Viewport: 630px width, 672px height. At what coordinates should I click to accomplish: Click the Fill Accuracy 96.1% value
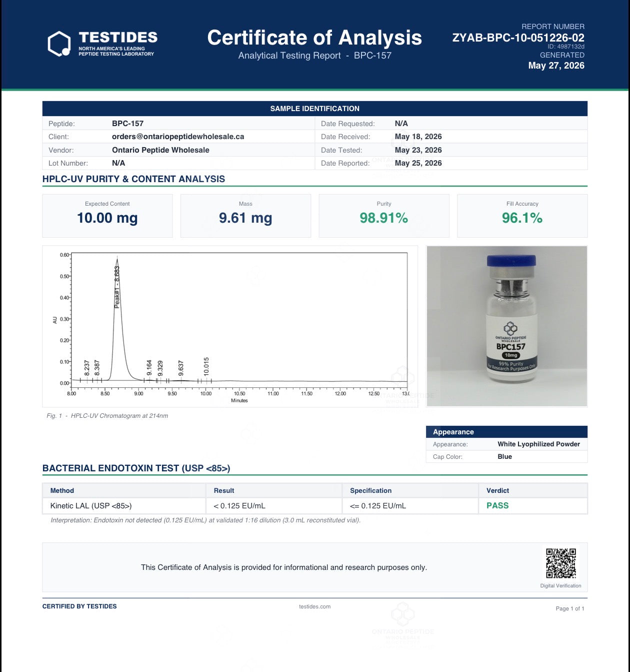(x=522, y=218)
